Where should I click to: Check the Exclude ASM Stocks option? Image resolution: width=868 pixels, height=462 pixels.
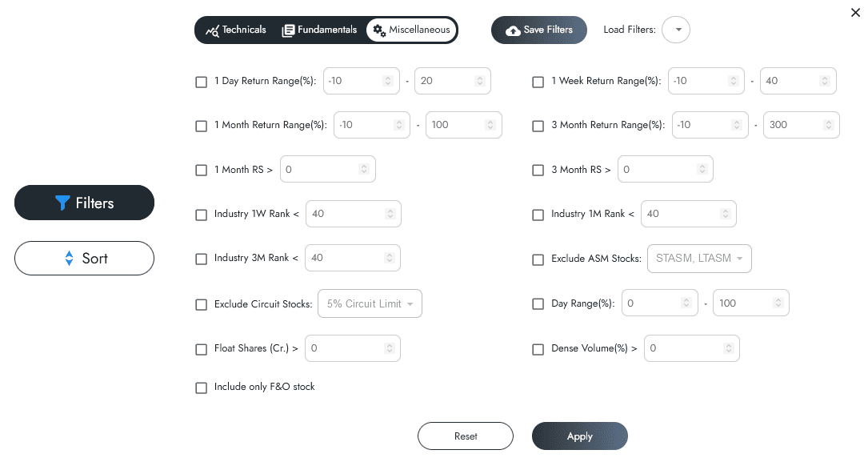point(538,259)
